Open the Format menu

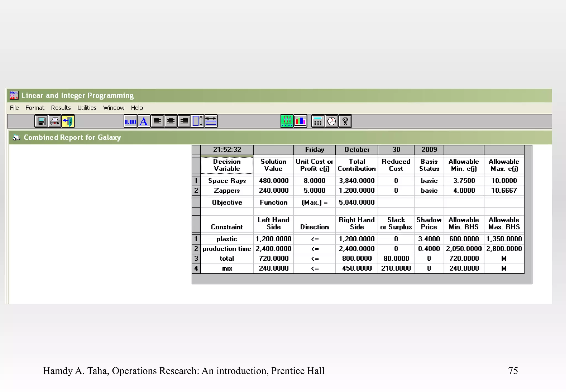point(35,108)
